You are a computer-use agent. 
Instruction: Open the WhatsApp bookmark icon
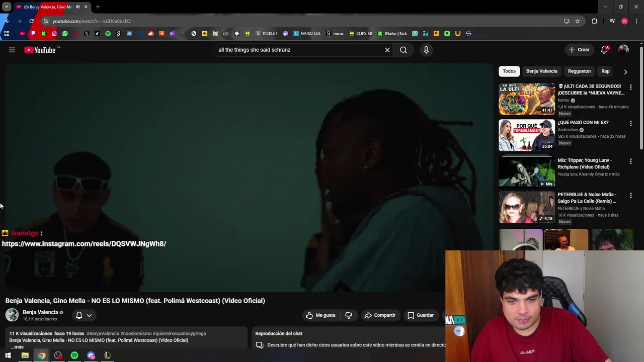[x=65, y=34]
